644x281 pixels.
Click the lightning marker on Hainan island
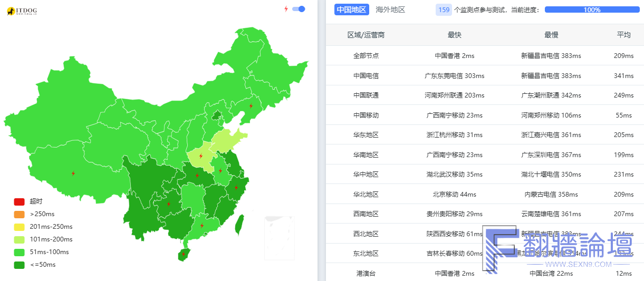coord(184,254)
